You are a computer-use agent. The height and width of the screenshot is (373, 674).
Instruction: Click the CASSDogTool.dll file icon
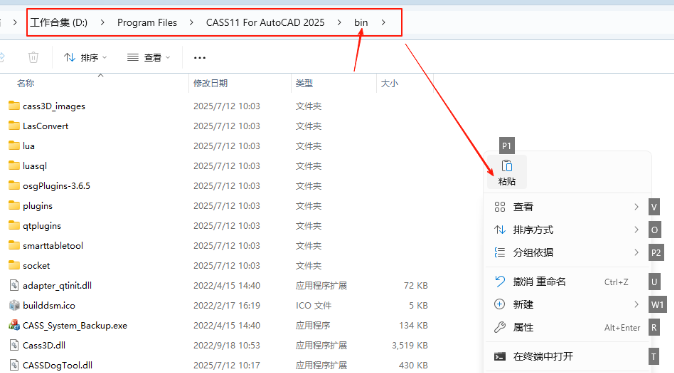click(14, 365)
